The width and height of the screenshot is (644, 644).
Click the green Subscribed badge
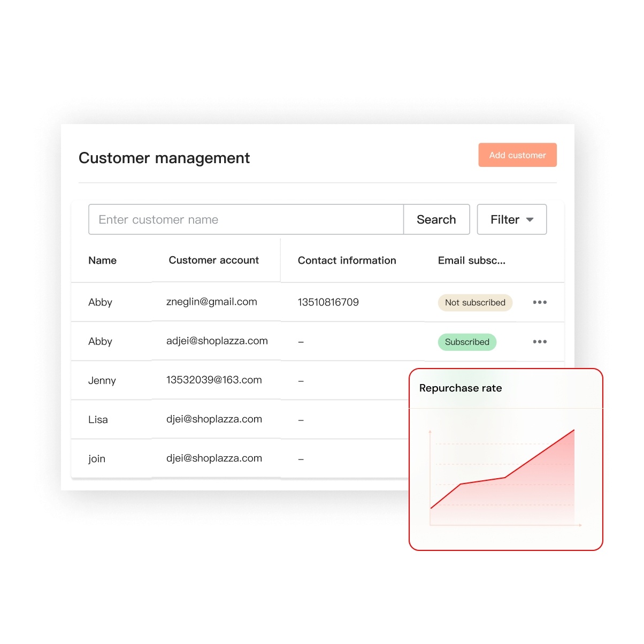point(467,342)
